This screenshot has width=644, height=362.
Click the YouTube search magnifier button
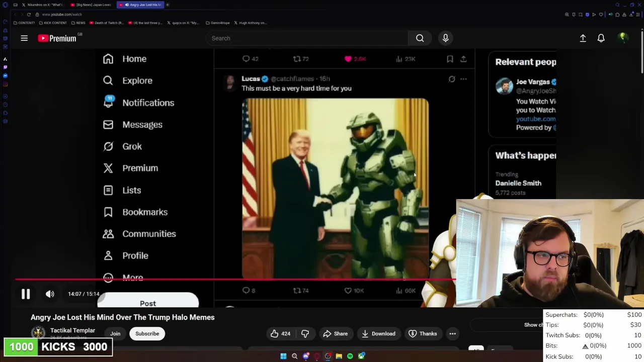pyautogui.click(x=420, y=38)
